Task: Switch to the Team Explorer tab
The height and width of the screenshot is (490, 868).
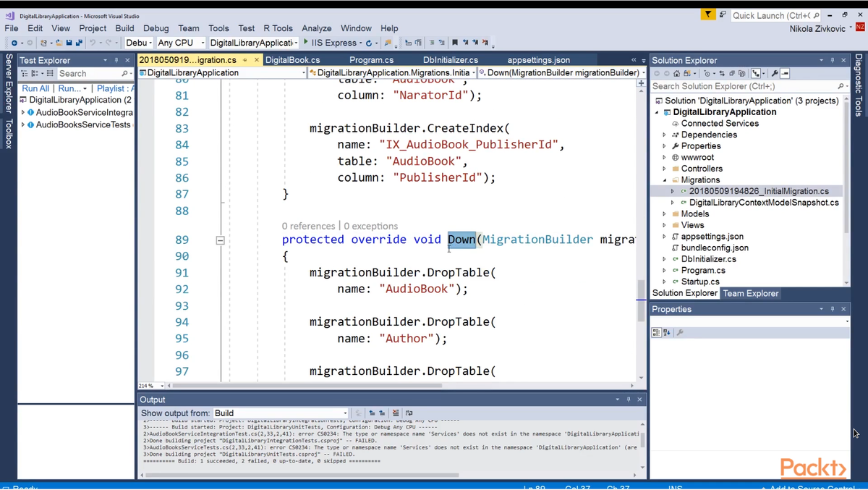Action: tap(751, 293)
